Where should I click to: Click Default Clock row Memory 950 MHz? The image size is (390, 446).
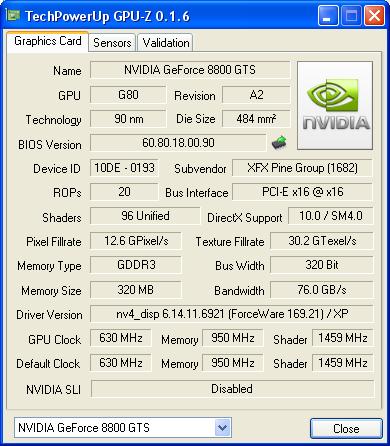click(x=233, y=363)
